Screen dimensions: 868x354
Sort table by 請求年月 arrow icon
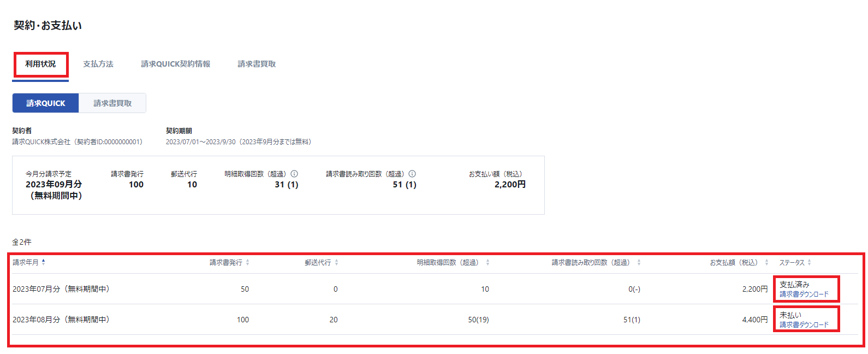(44, 262)
